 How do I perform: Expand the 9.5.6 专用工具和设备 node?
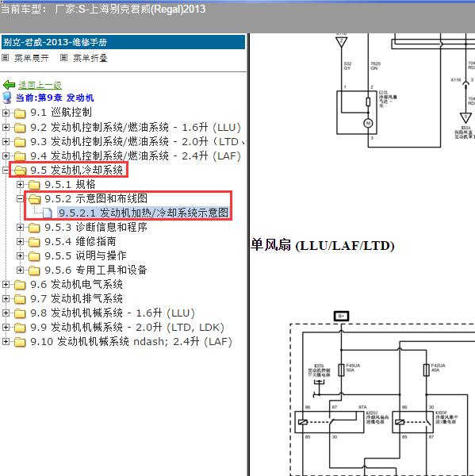pos(20,270)
